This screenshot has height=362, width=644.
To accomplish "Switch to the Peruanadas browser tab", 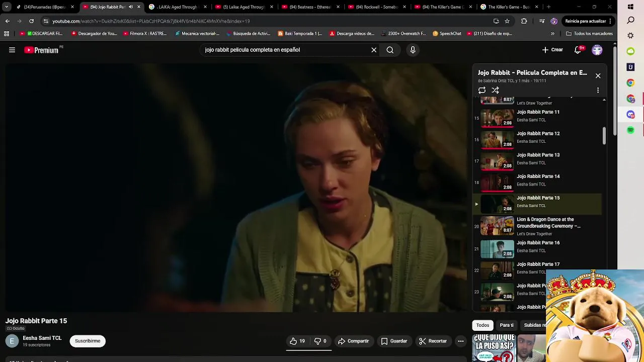I will 45,7.
